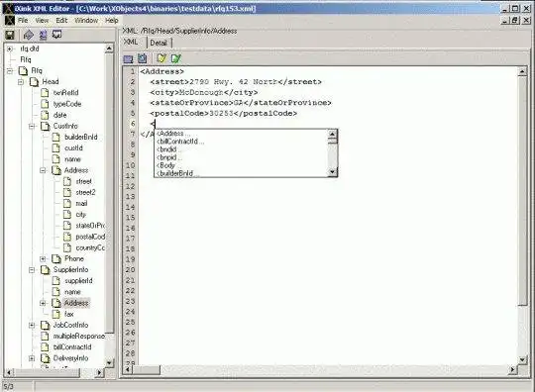Open the Help menu
Screen dimensions: 535x392
tap(111, 20)
